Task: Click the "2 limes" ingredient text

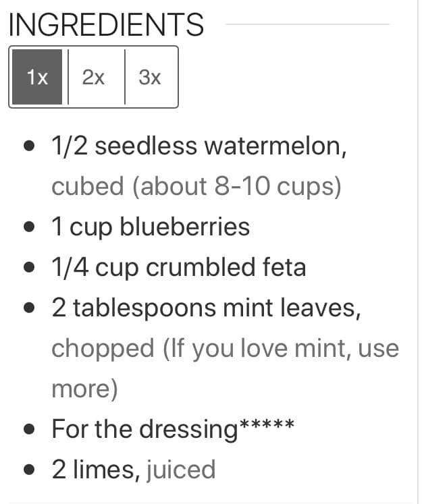Action: [x=93, y=469]
